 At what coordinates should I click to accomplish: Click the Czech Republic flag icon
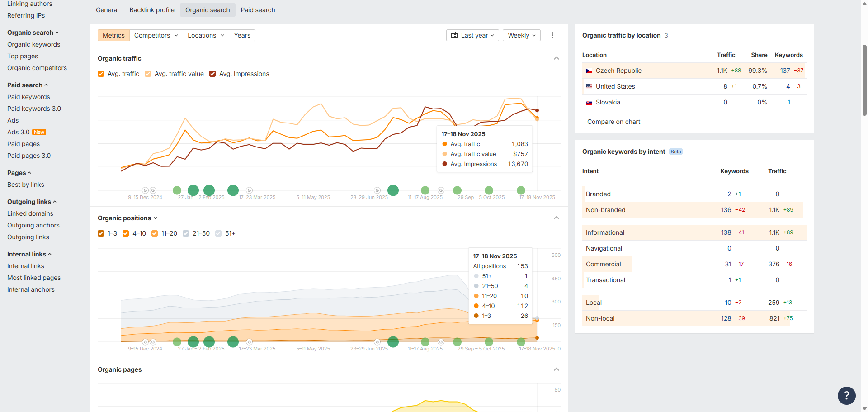pos(589,71)
